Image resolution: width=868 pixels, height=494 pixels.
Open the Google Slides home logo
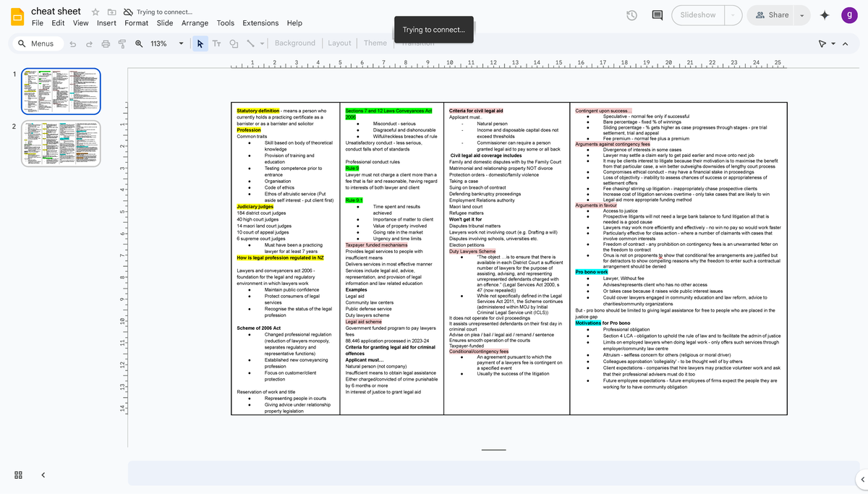click(17, 16)
